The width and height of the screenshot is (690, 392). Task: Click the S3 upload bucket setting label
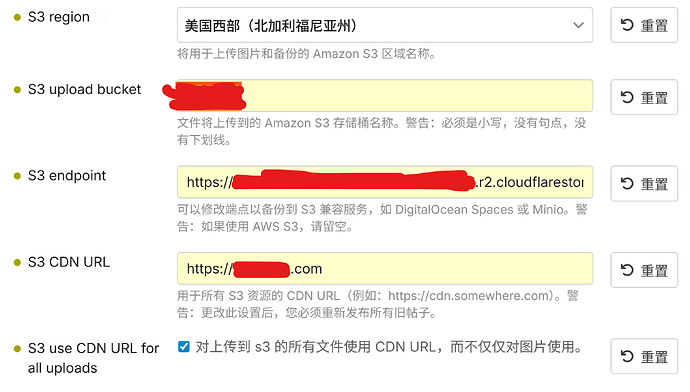click(84, 89)
